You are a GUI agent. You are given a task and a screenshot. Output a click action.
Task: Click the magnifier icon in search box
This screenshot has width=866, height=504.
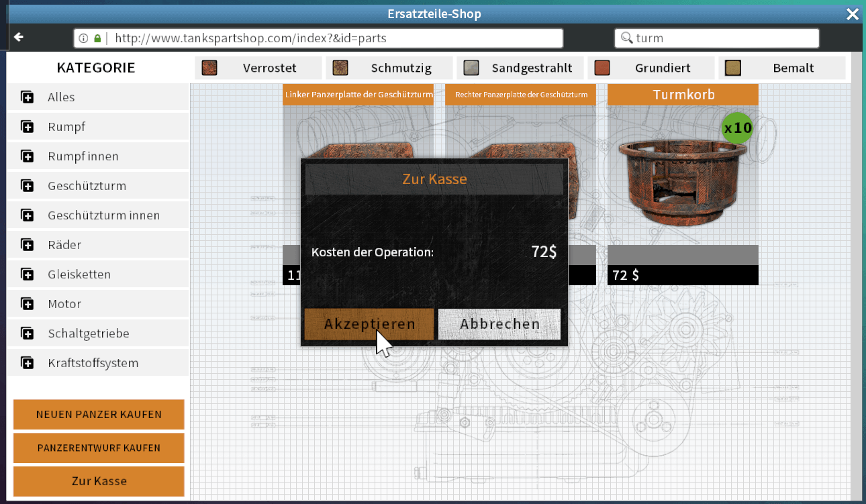tap(626, 38)
